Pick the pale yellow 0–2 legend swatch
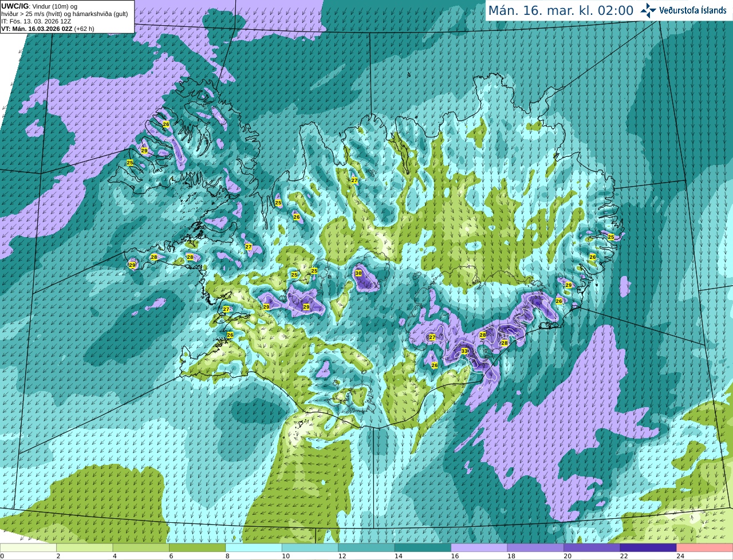The height and width of the screenshot is (560, 733). (28, 547)
